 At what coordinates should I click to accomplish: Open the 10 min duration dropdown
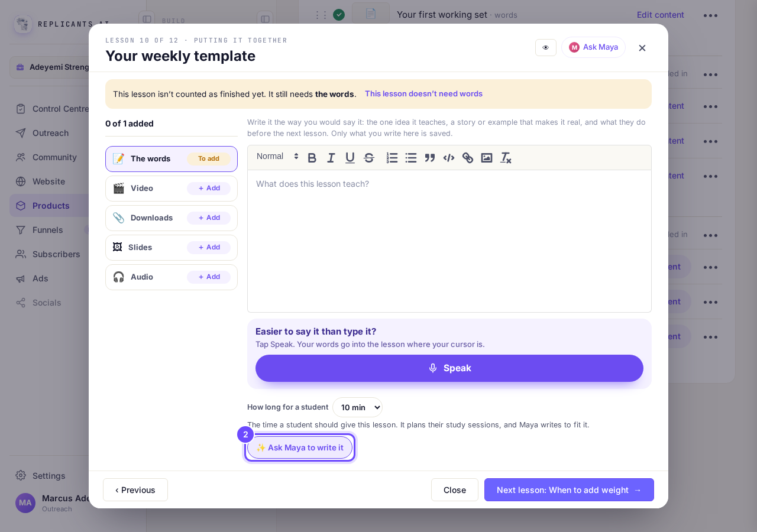(x=357, y=407)
